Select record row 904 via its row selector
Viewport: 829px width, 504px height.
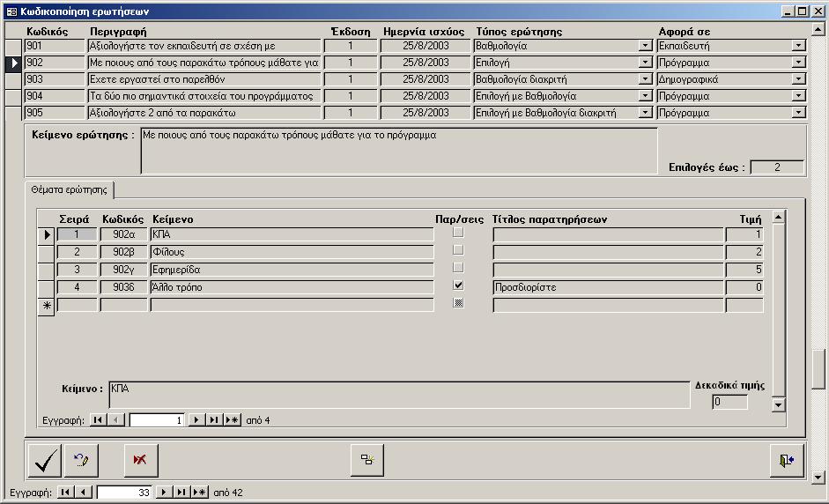coord(13,96)
